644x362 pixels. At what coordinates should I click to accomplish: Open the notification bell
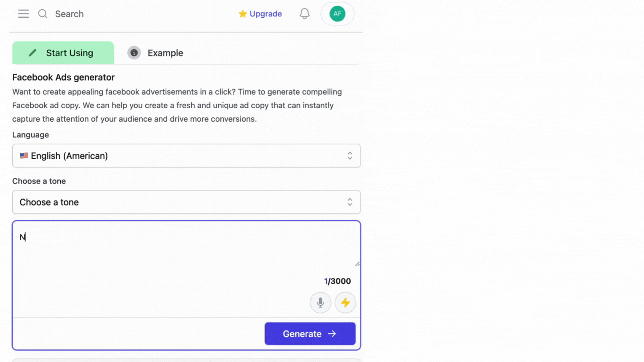[304, 14]
